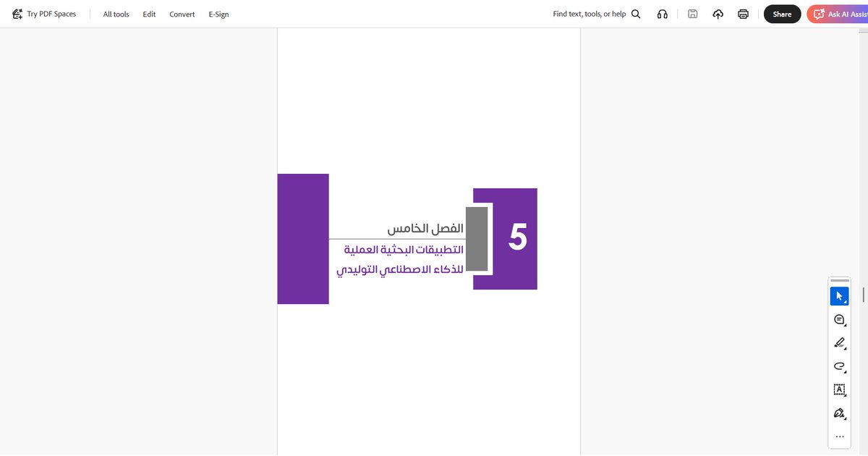The width and height of the screenshot is (868, 456).
Task: Click the cloud upload icon
Action: (x=718, y=14)
